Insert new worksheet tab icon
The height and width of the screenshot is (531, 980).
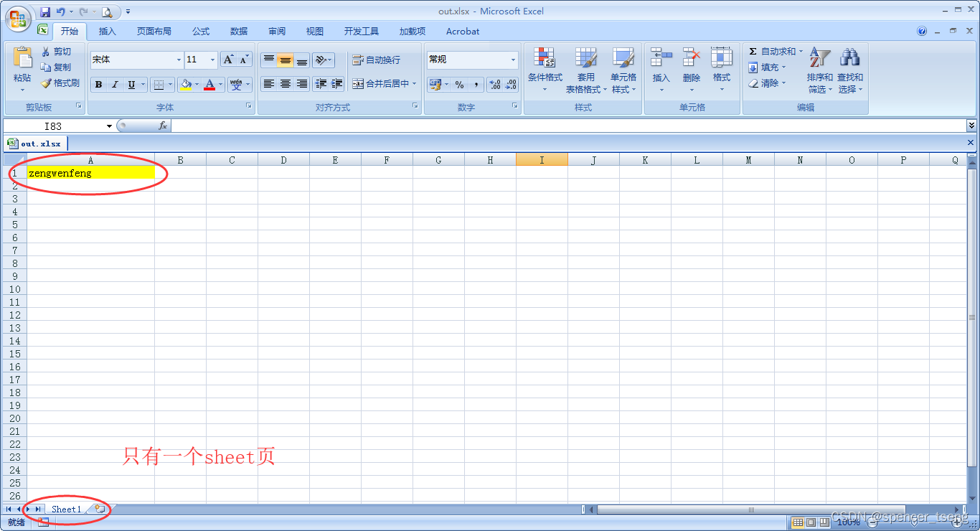point(100,509)
